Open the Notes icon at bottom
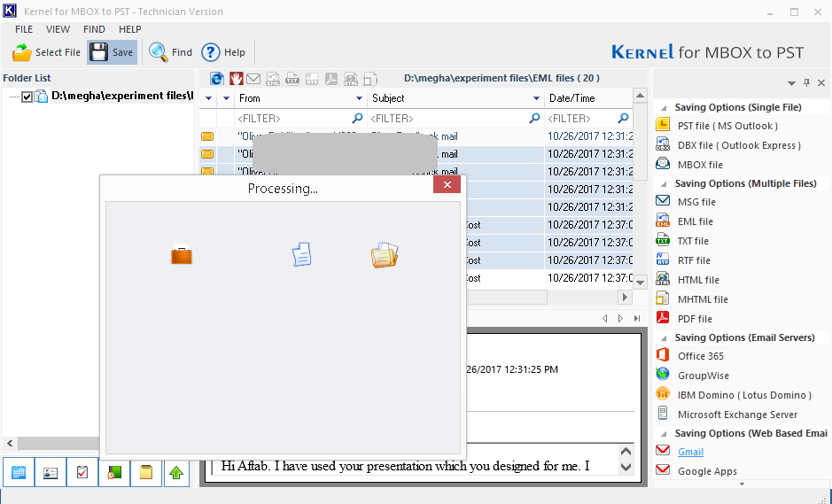The width and height of the screenshot is (832, 504). pyautogui.click(x=146, y=472)
